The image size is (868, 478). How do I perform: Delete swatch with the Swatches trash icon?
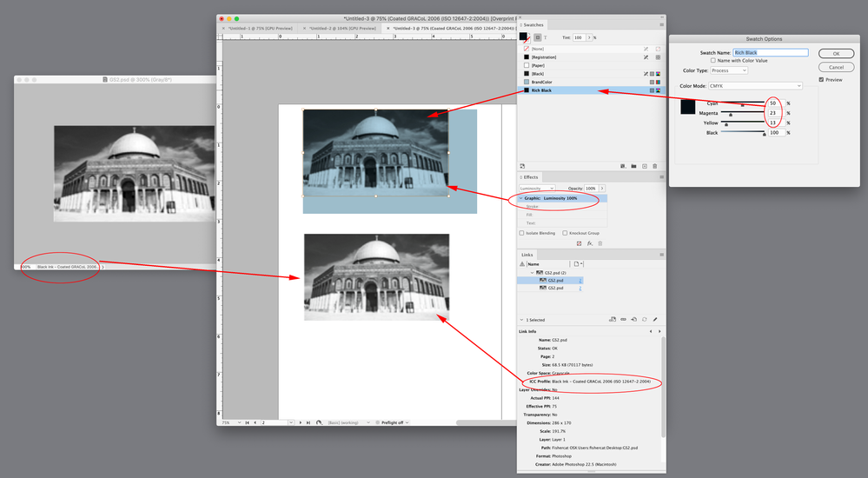pos(655,166)
